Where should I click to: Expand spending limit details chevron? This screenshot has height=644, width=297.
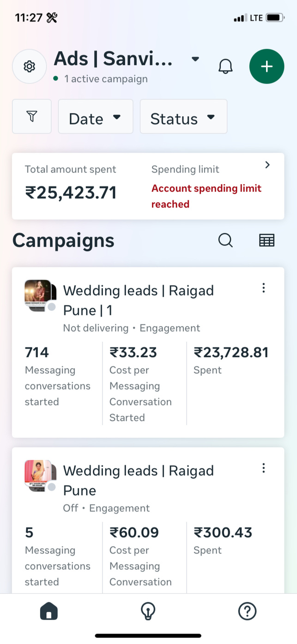(x=267, y=165)
